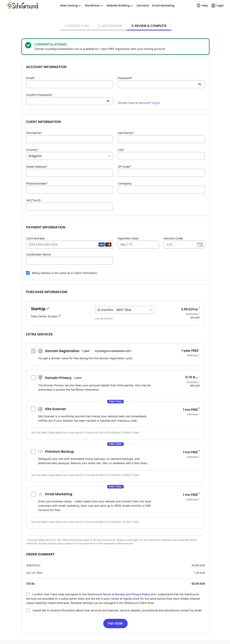The image size is (230, 644).
Task: Click into the Street Address field
Action: pyautogui.click(x=69, y=173)
